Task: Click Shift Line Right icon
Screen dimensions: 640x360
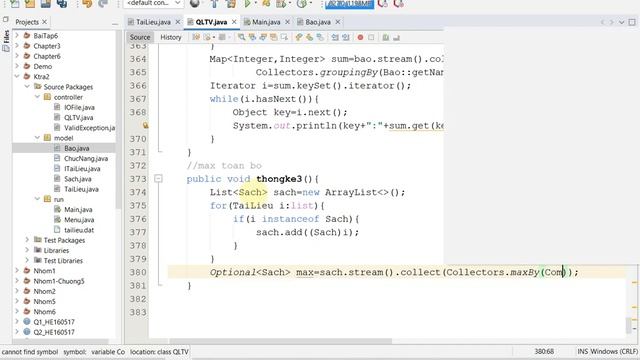Action: coord(346,37)
